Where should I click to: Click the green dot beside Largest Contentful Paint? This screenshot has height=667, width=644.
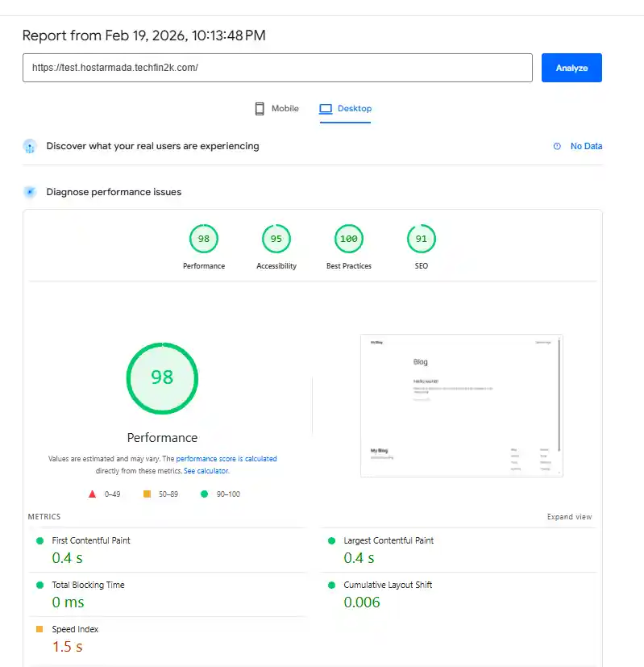331,540
